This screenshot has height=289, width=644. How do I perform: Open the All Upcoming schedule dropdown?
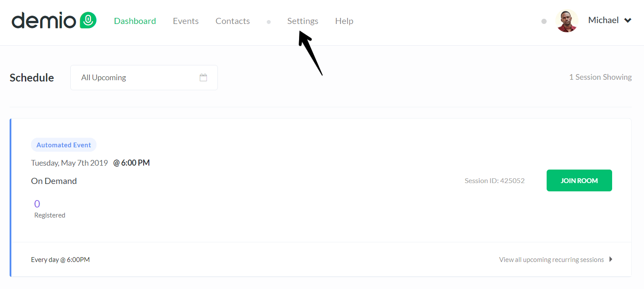144,78
